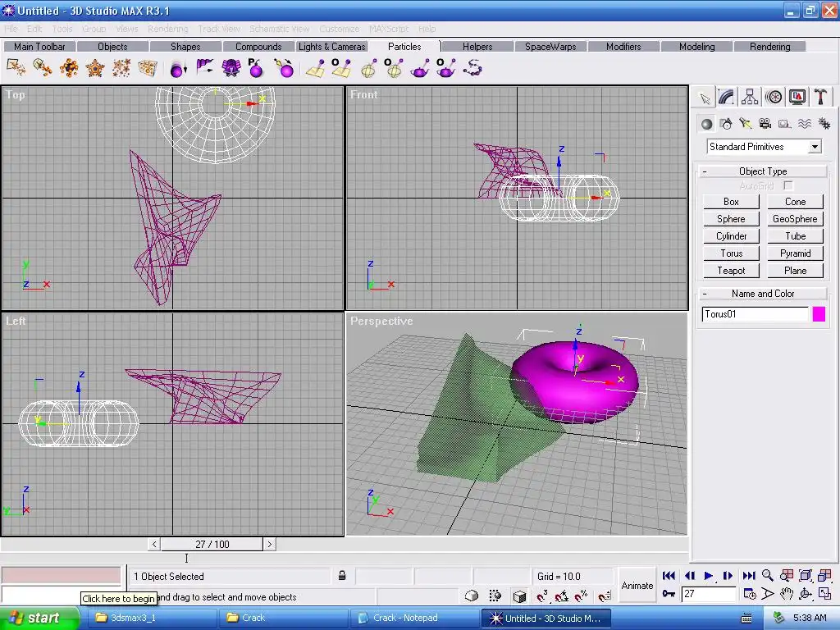Switch to the Compounds toolbar tab
This screenshot has width=840, height=630.
pyautogui.click(x=258, y=47)
